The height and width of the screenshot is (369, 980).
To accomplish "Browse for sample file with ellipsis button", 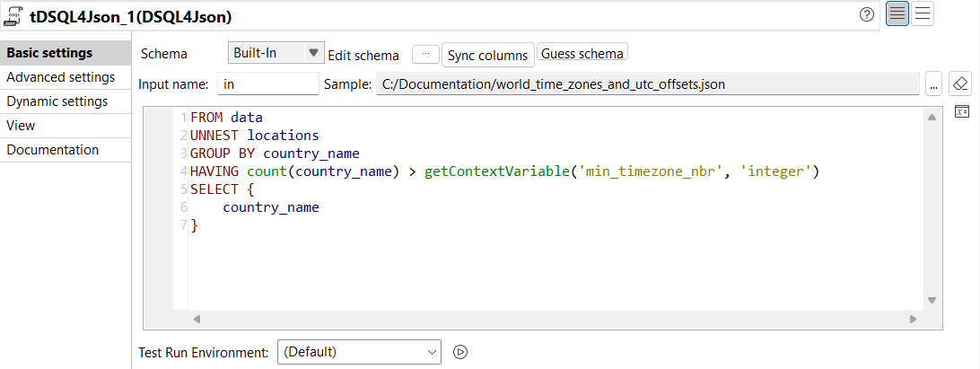I will point(933,84).
